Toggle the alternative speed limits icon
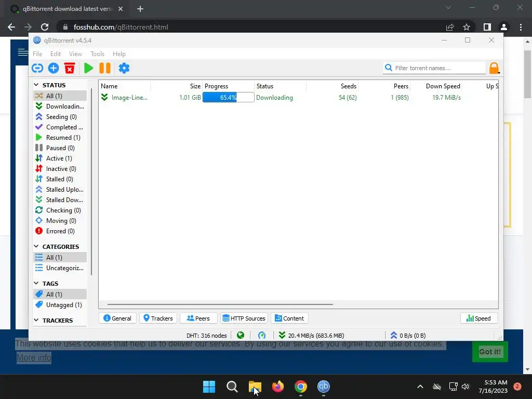532x399 pixels. pos(262,335)
